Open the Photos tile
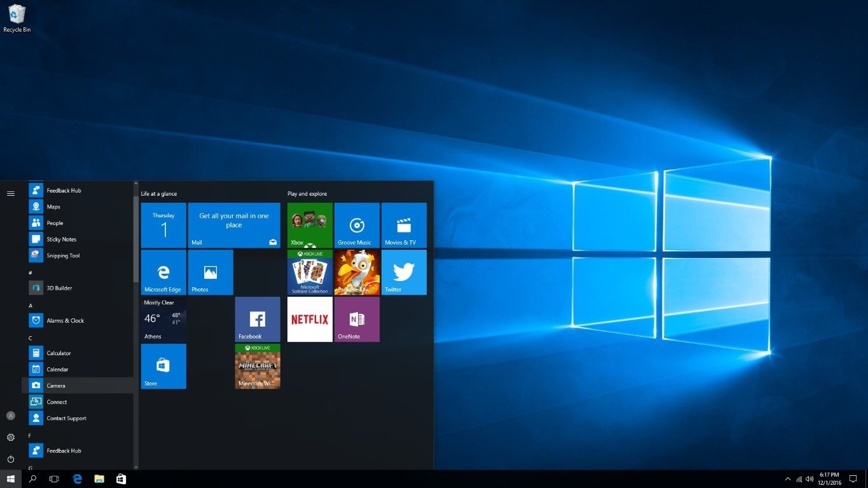This screenshot has width=868, height=488. [x=210, y=272]
